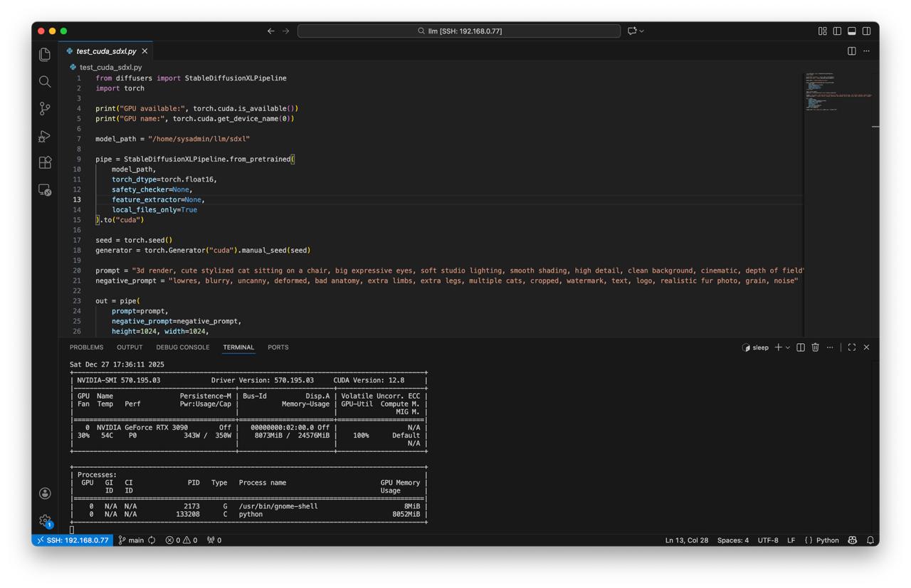Image resolution: width=911 pixels, height=588 pixels.
Task: Click the SSH: 192.168.0.77 remote indicator
Action: coord(73,540)
